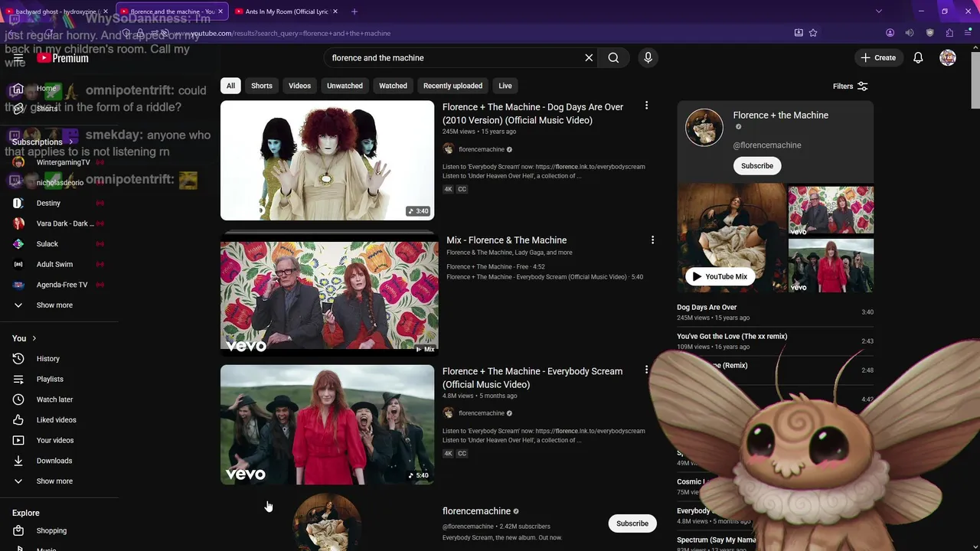Select the Watched filter chip
The width and height of the screenshot is (980, 551).
(x=393, y=86)
